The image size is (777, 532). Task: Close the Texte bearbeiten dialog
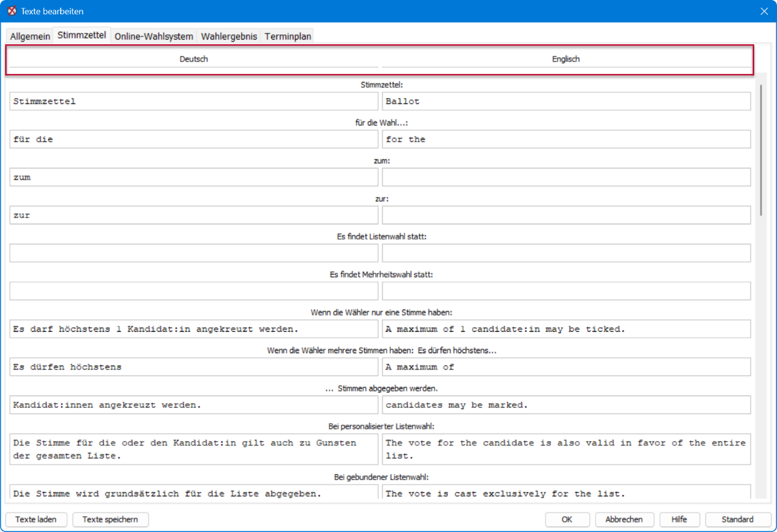[x=763, y=11]
